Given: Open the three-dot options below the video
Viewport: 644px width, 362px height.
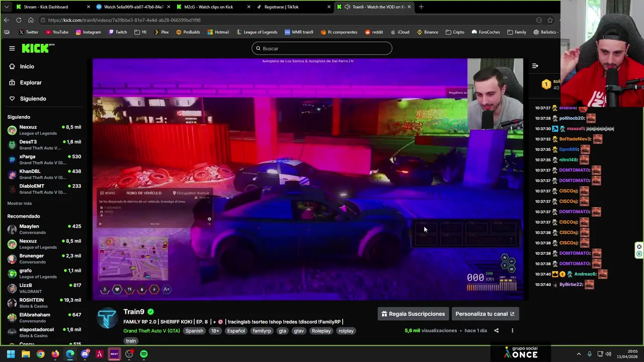Looking at the screenshot, I should 512,330.
